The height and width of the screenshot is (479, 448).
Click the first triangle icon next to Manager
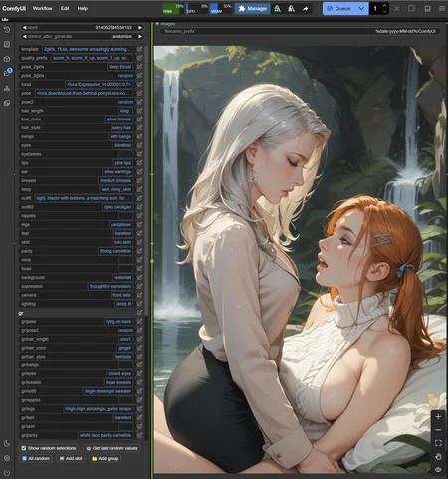point(277,9)
